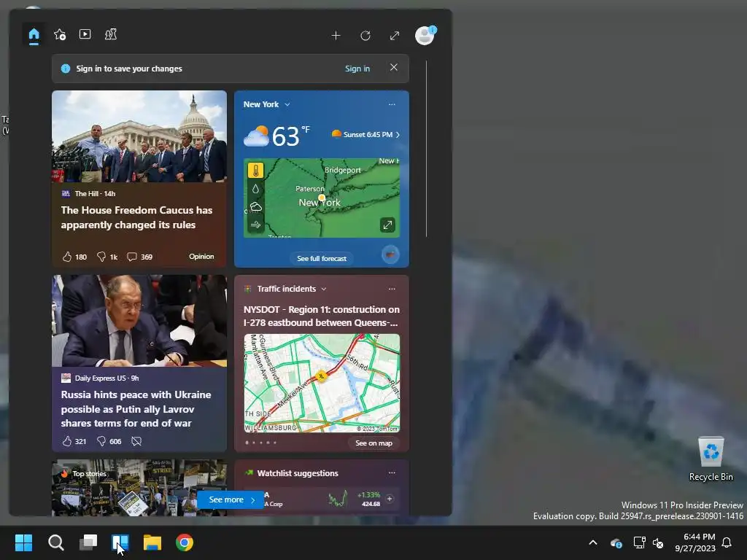Image resolution: width=747 pixels, height=560 pixels.
Task: Open network status tray icon
Action: tap(639, 542)
